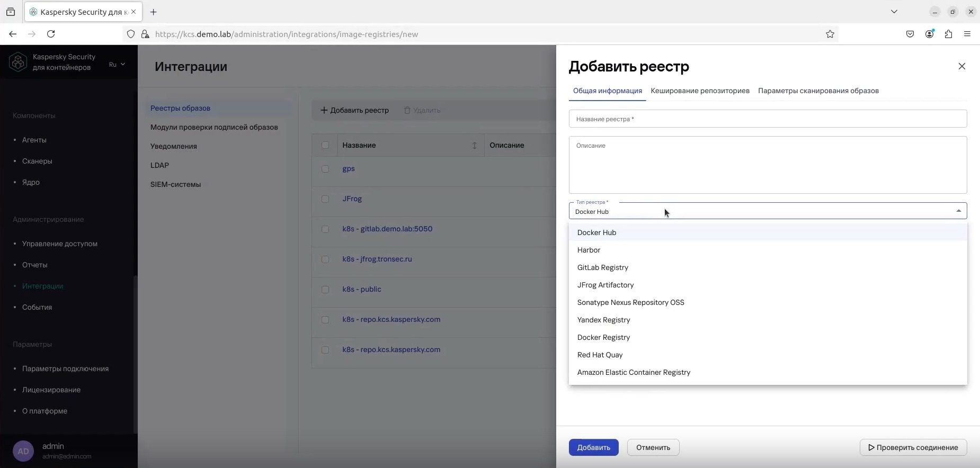
Task: Select the LDAP integrations section
Action: [159, 165]
